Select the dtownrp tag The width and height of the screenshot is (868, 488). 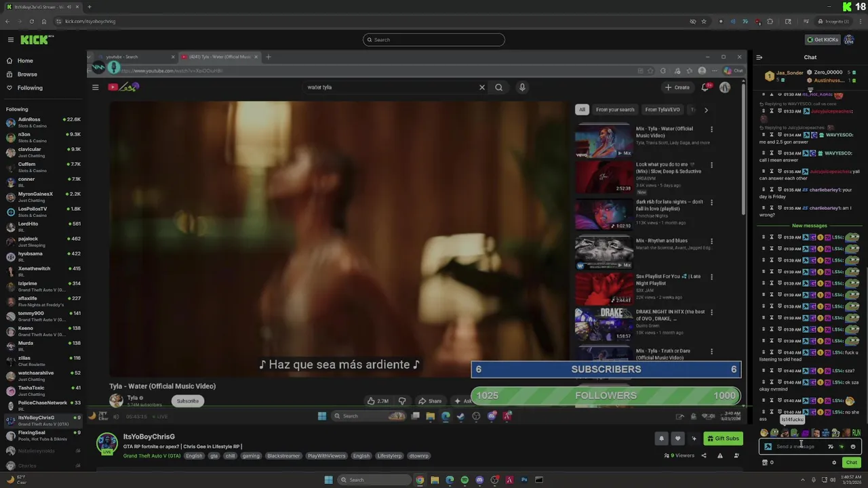pos(419,456)
